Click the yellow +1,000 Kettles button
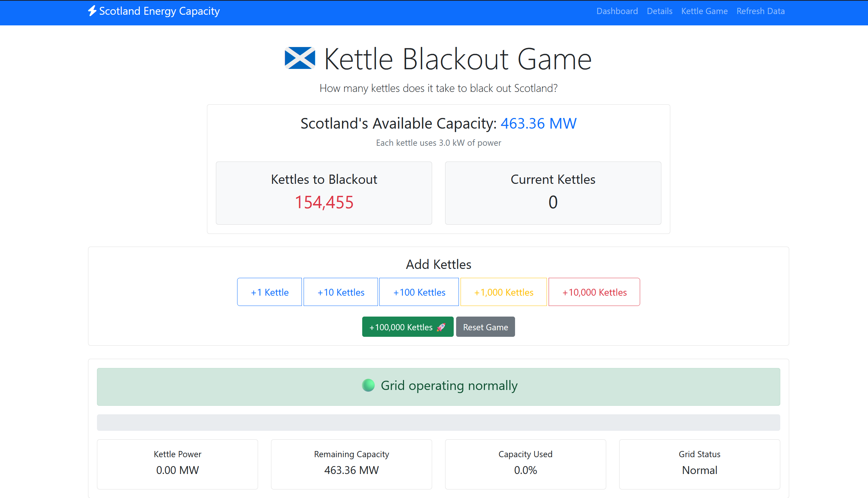Screen dimensions: 868x498 pos(503,292)
